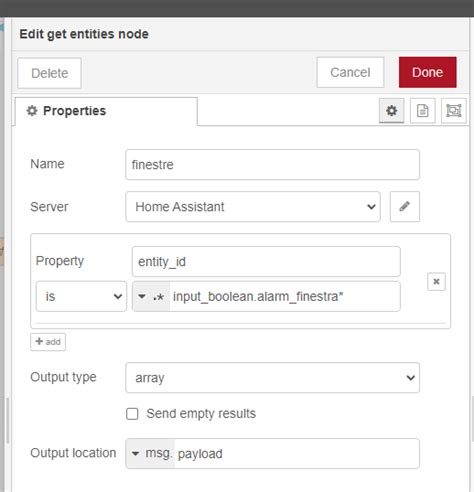Delete the get entities node
This screenshot has width=474, height=492.
49,73
